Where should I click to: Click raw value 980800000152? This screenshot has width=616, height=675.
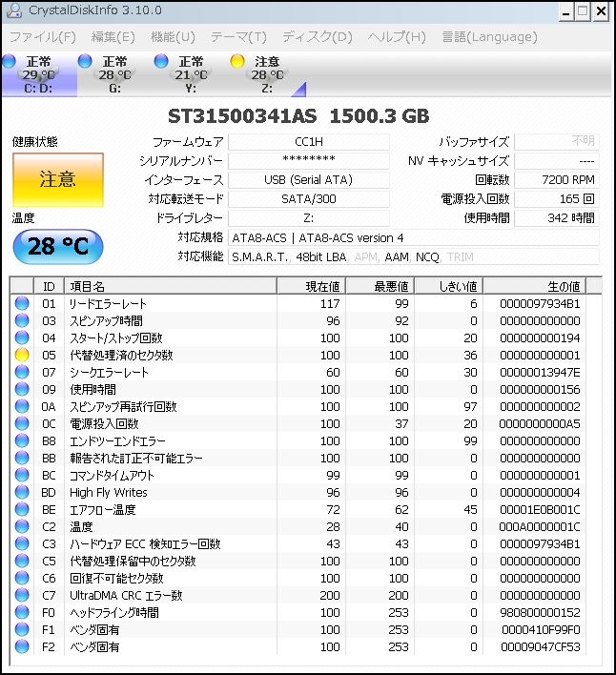pos(540,613)
